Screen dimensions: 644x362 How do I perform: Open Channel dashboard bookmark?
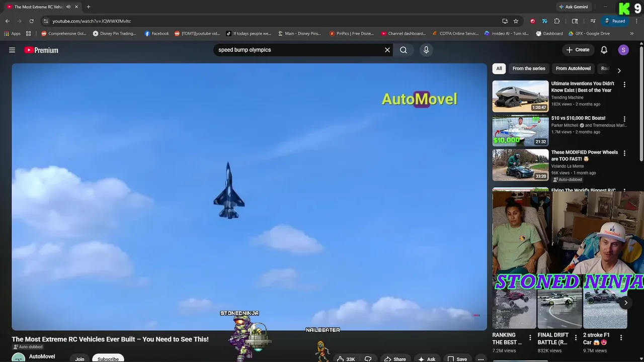[404, 34]
